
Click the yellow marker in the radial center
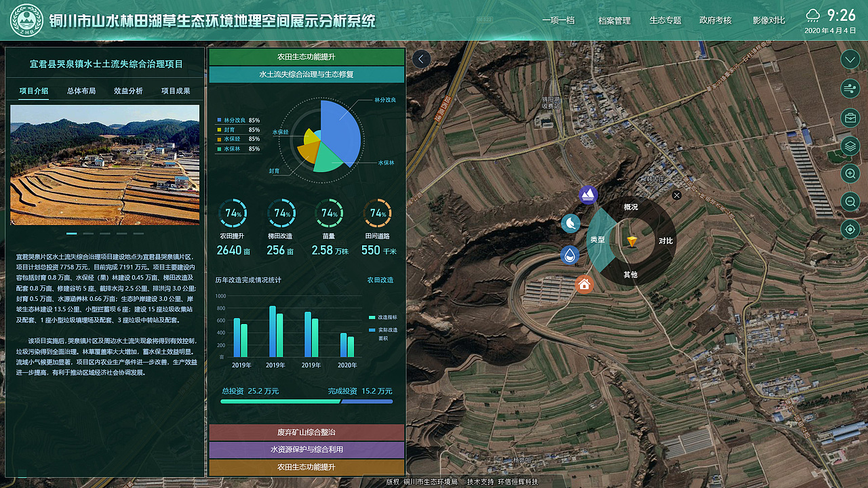(631, 241)
